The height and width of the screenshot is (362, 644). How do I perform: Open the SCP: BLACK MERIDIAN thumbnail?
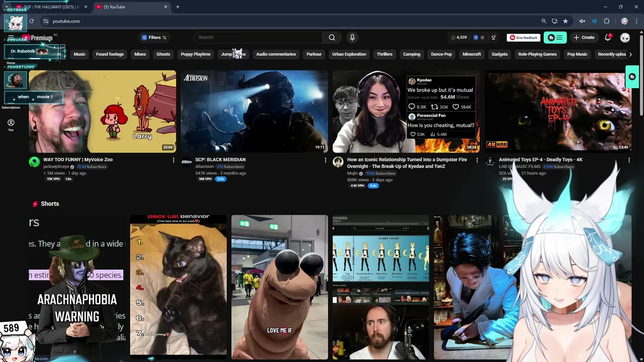point(254,111)
